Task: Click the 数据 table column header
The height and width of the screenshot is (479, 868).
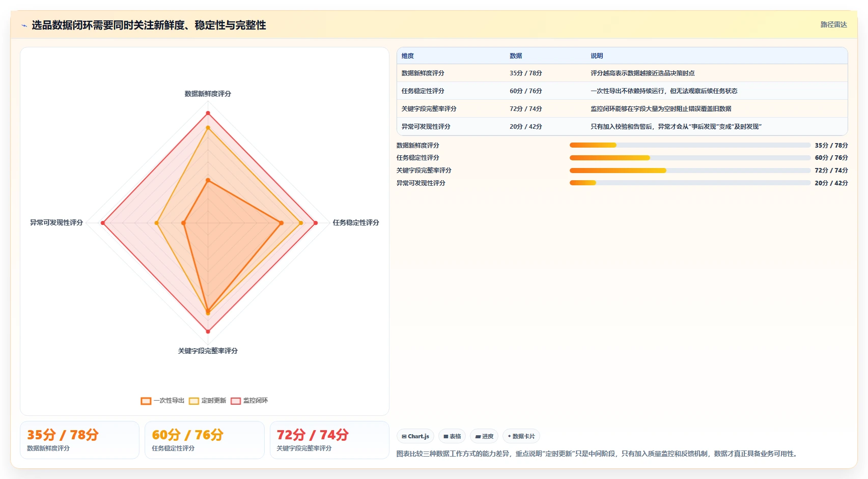Action: (516, 56)
